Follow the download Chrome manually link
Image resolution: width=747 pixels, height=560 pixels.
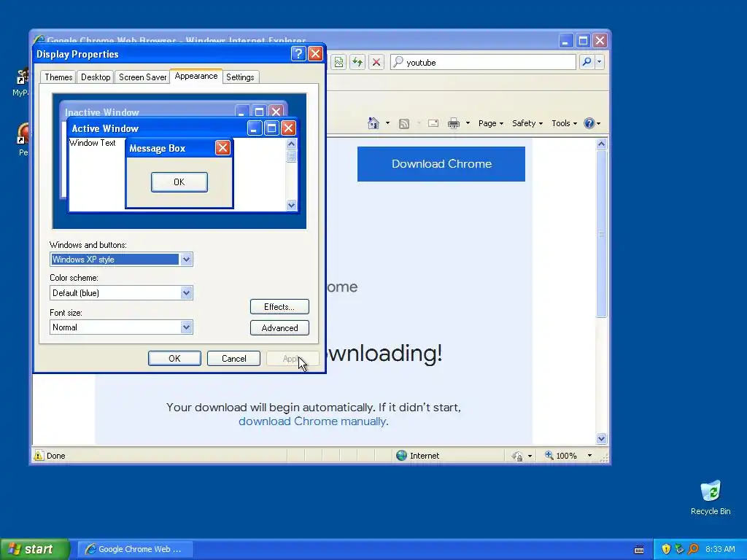pos(312,421)
